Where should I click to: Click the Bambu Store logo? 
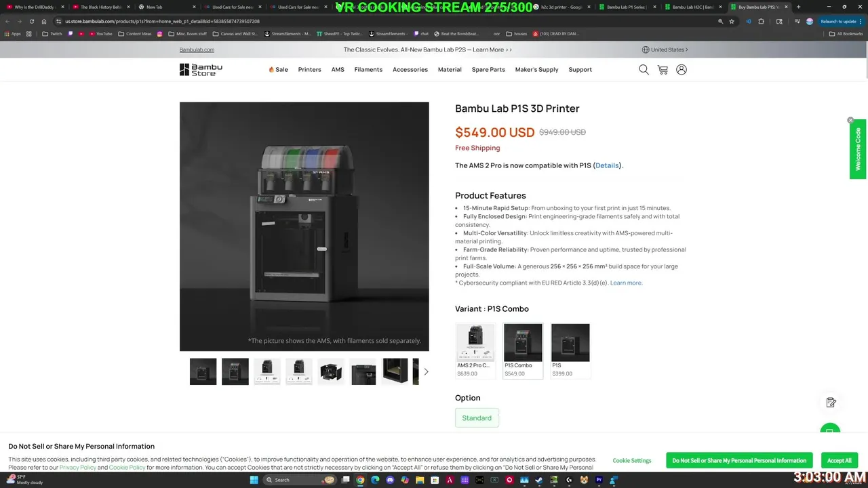tap(201, 69)
